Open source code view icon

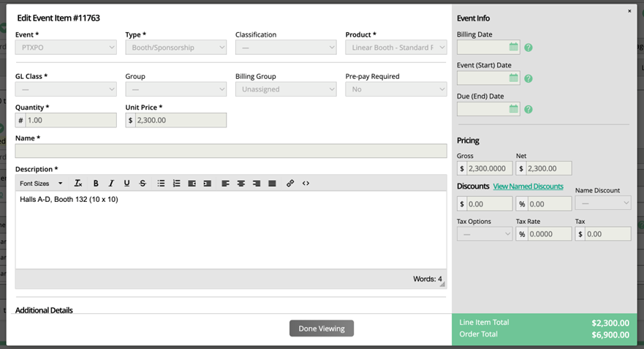[306, 183]
